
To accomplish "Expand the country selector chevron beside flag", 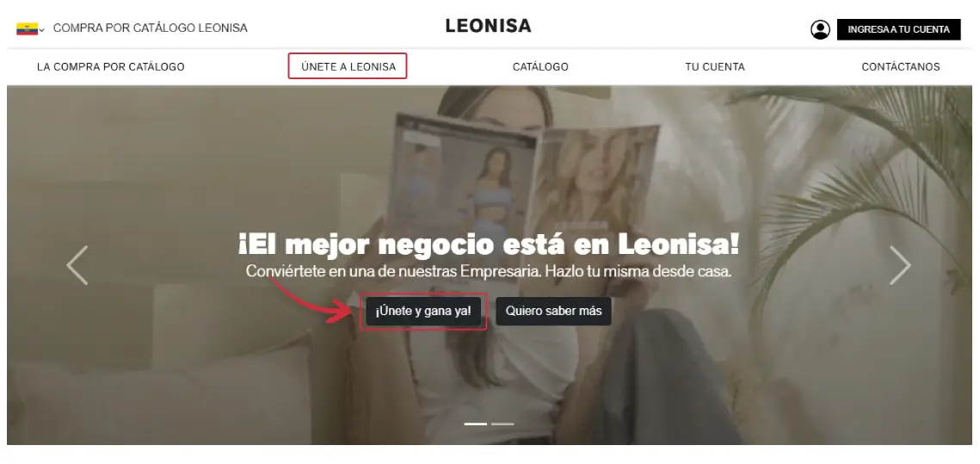I will (42, 30).
